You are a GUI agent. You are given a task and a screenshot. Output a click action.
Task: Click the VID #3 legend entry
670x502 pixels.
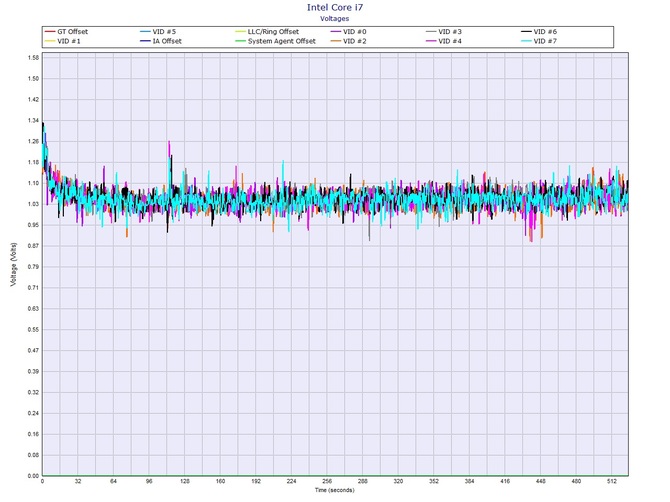(x=444, y=32)
